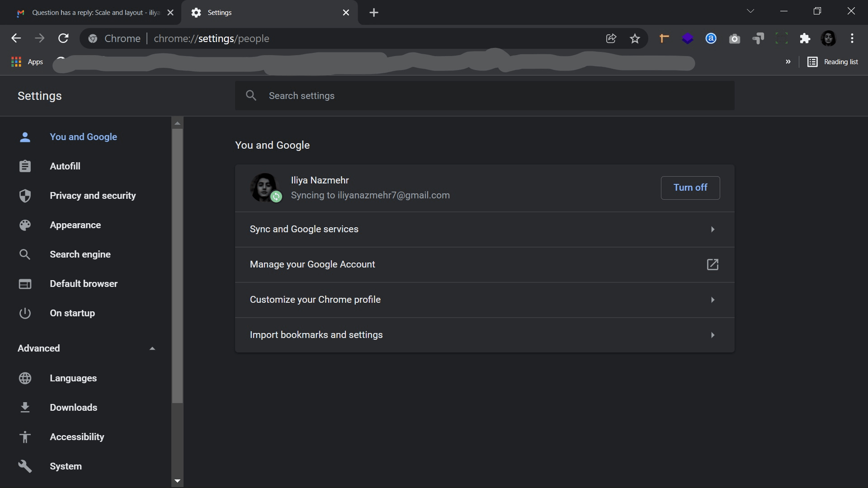The height and width of the screenshot is (488, 868).
Task: Click the profile avatar in toolbar
Action: pos(828,39)
